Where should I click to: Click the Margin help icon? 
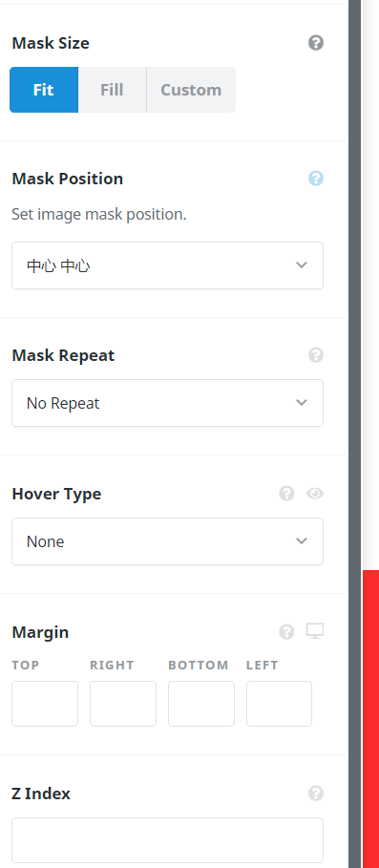286,631
